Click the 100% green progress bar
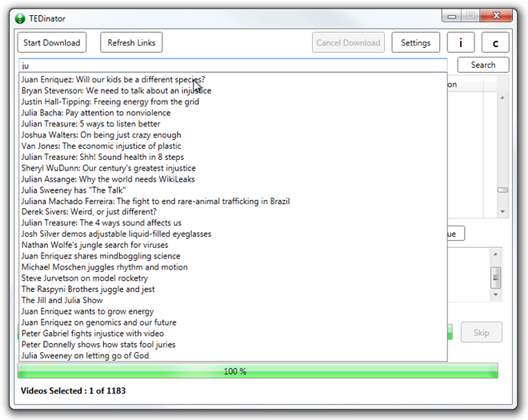 (x=258, y=371)
